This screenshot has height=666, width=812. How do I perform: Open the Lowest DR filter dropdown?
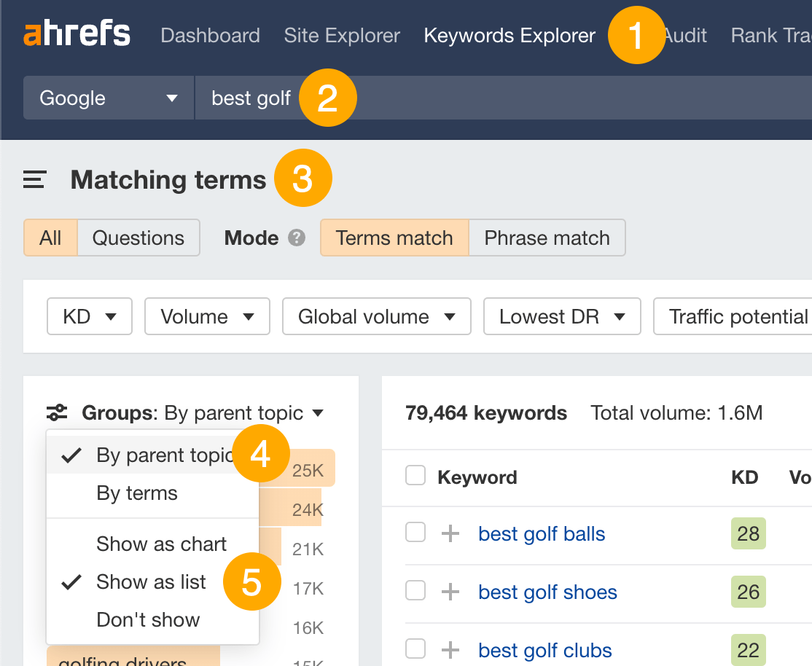click(562, 316)
